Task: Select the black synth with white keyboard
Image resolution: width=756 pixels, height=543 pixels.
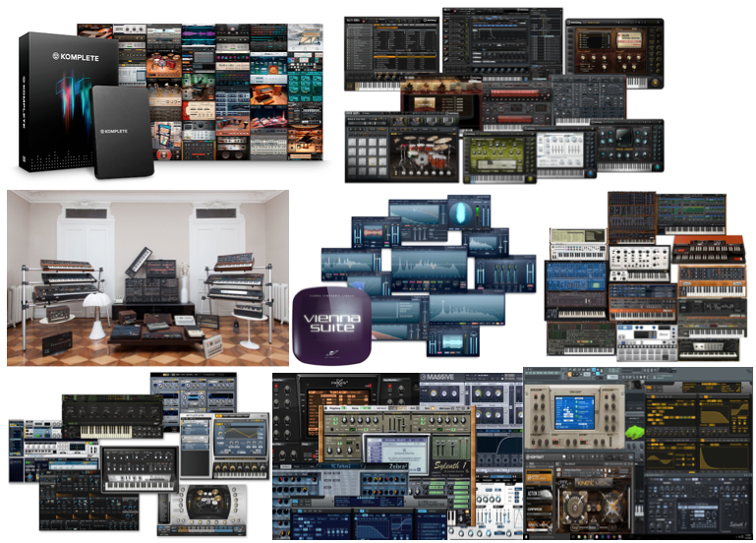Action: pos(140,469)
